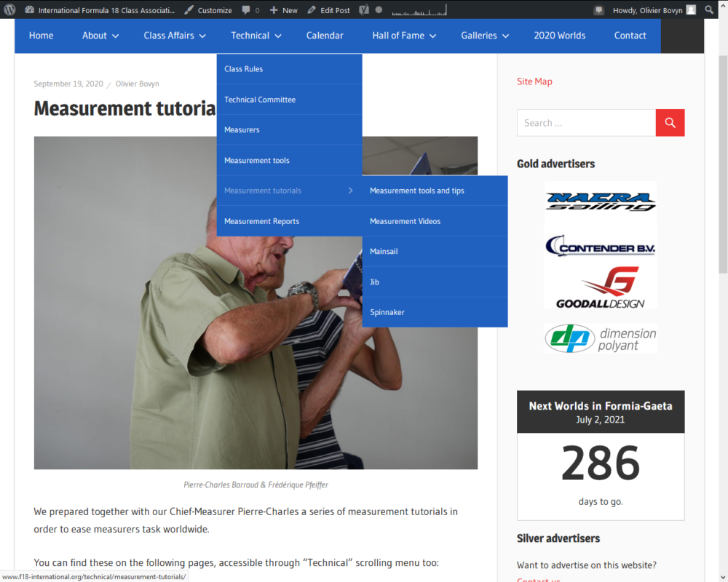The height and width of the screenshot is (582, 728).
Task: Click the admin bar search magnifier
Action: click(709, 9)
